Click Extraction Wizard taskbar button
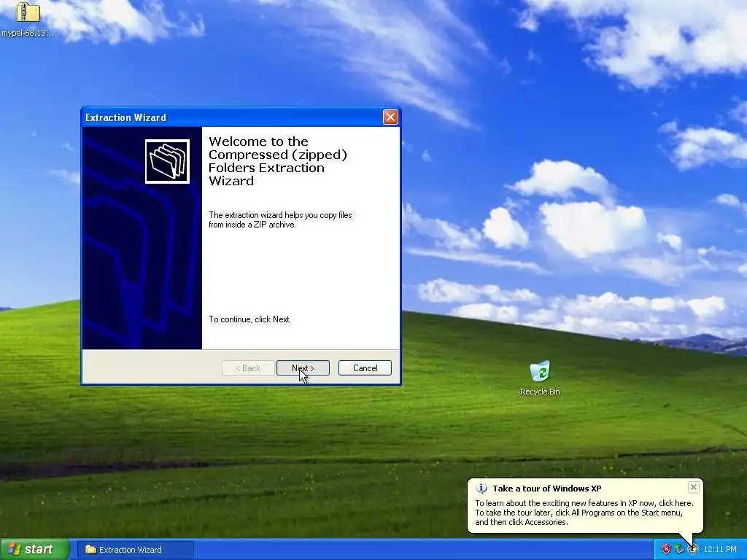The height and width of the screenshot is (560, 747). [x=135, y=550]
